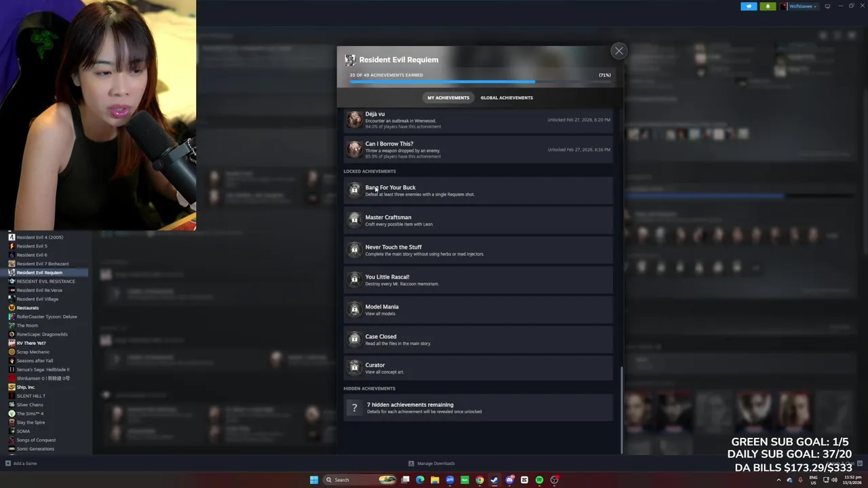Select The Room in the library
This screenshot has width=868, height=488.
point(27,325)
